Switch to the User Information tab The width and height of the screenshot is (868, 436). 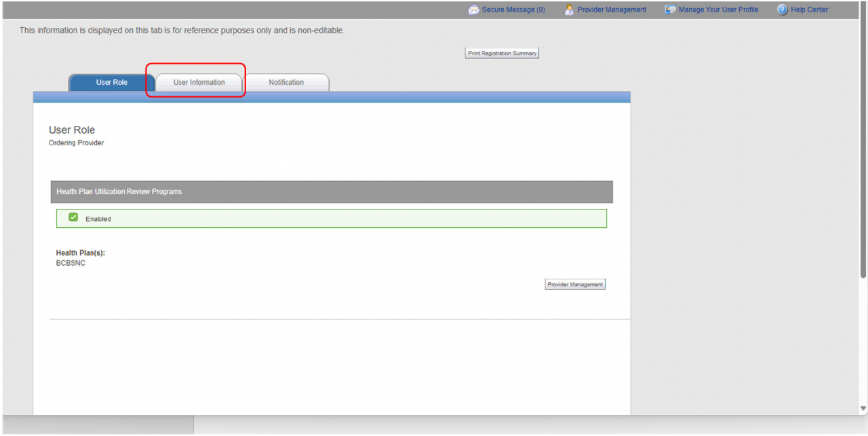click(x=199, y=83)
